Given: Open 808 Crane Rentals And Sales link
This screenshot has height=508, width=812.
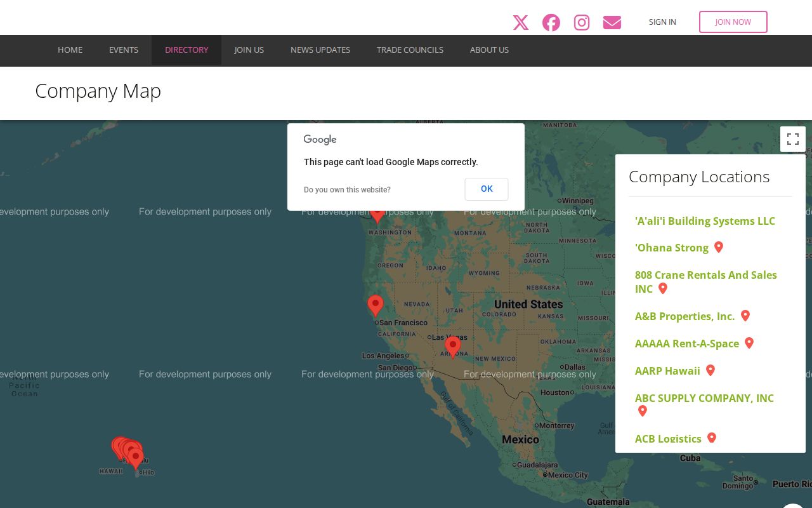Looking at the screenshot, I should [x=706, y=282].
